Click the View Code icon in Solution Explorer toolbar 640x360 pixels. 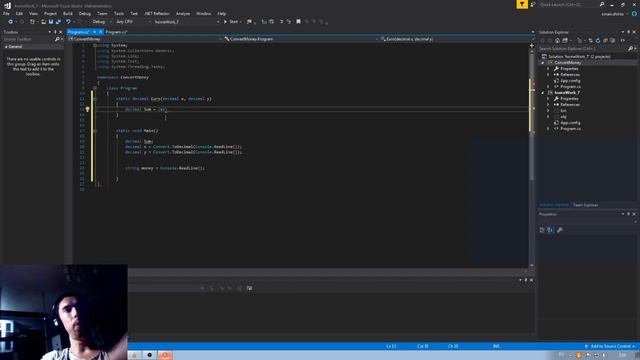click(x=622, y=40)
